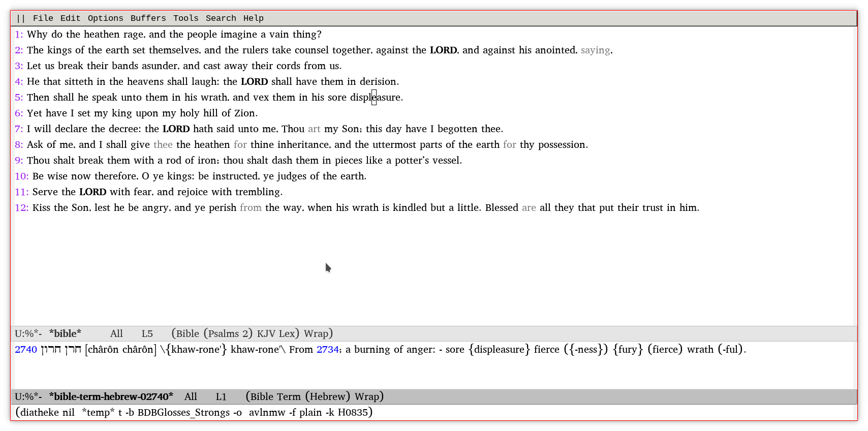868x431 pixels.
Task: Open the Search menu
Action: [221, 18]
